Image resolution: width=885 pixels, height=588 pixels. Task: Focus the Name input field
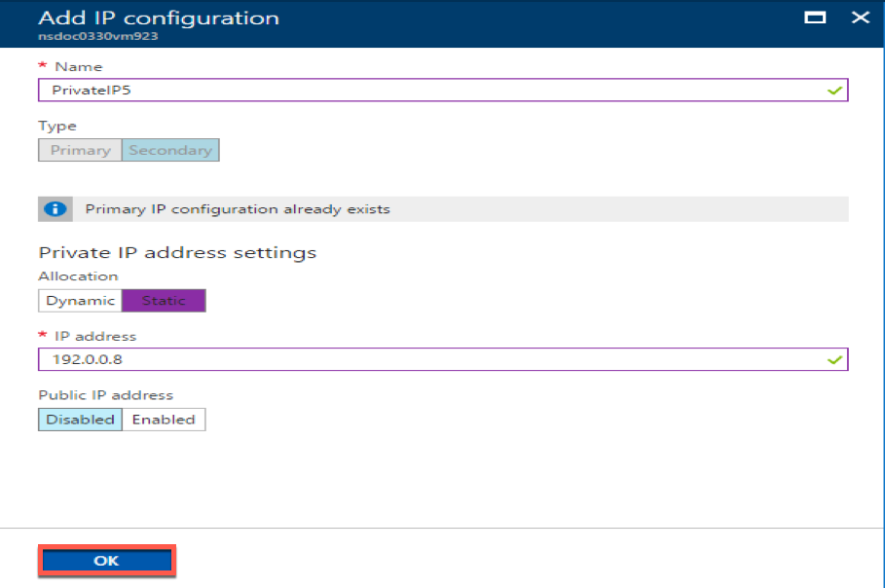443,91
